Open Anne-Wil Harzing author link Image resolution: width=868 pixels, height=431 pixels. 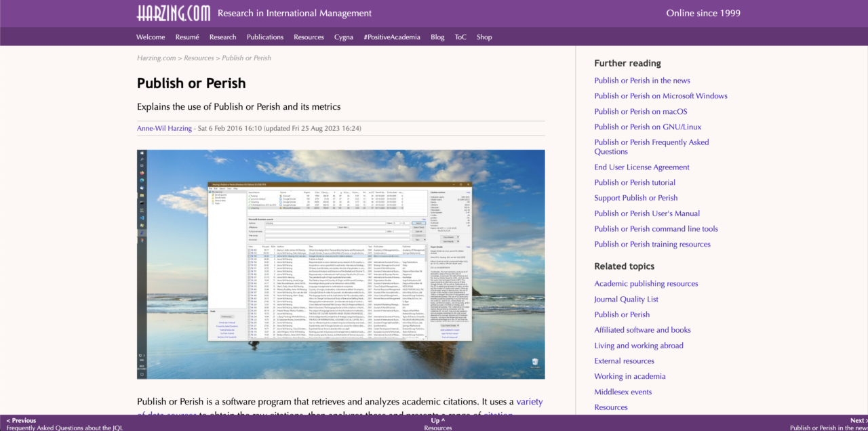165,128
